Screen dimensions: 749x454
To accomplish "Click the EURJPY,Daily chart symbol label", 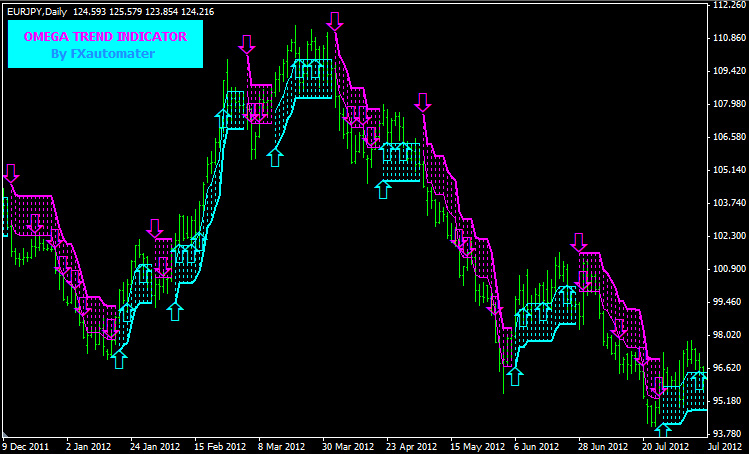I will (x=37, y=11).
